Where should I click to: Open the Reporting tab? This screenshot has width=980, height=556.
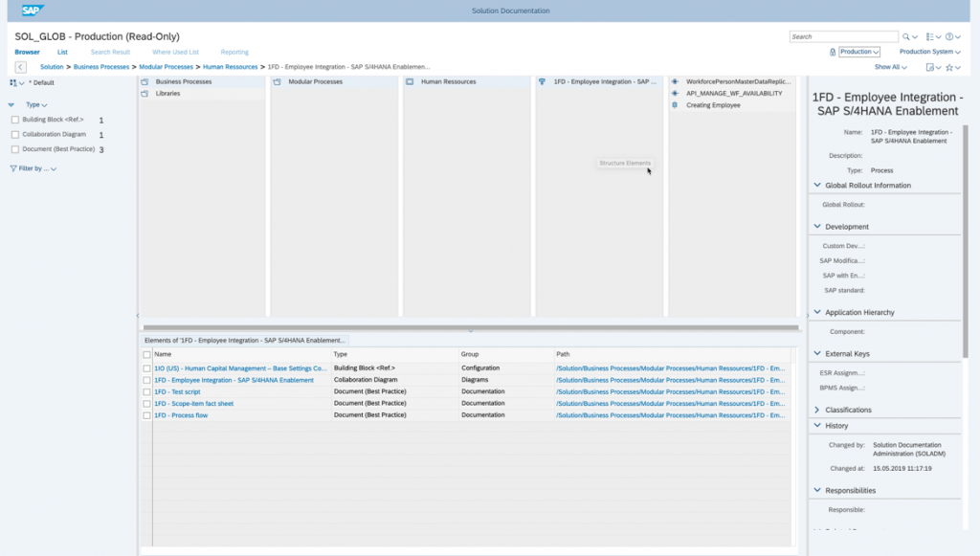[234, 52]
